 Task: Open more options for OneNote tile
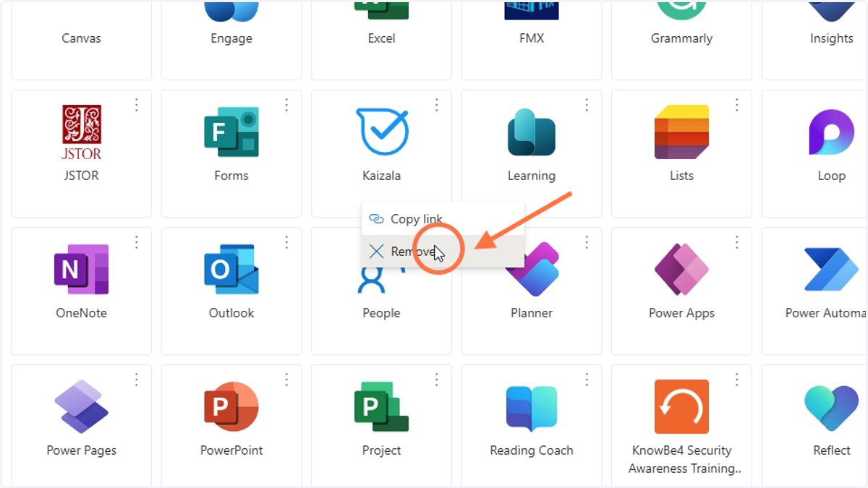coord(137,242)
